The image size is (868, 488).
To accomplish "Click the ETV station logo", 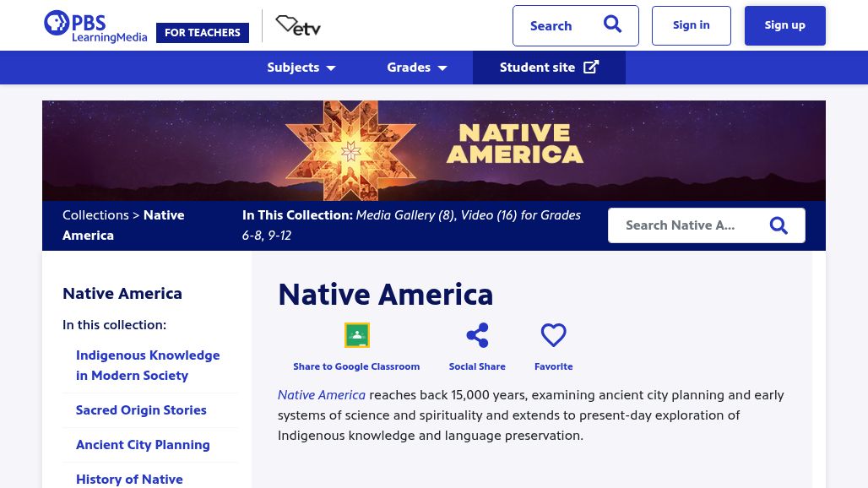I will point(298,26).
